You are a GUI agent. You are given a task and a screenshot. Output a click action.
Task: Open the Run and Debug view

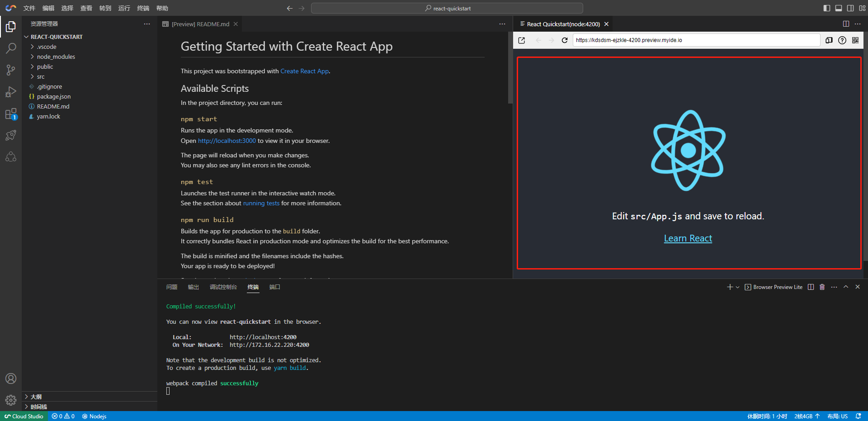11,91
